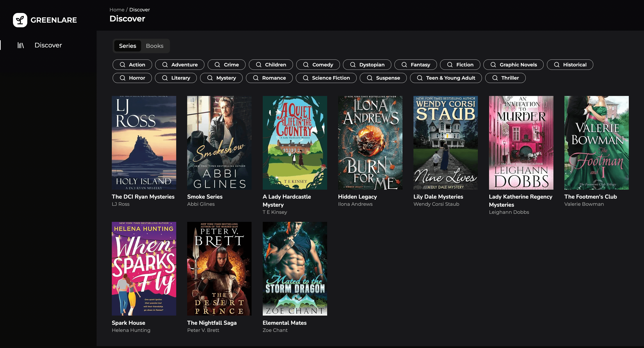Click the Greenlare sprout logo icon
This screenshot has height=348, width=644.
(20, 20)
